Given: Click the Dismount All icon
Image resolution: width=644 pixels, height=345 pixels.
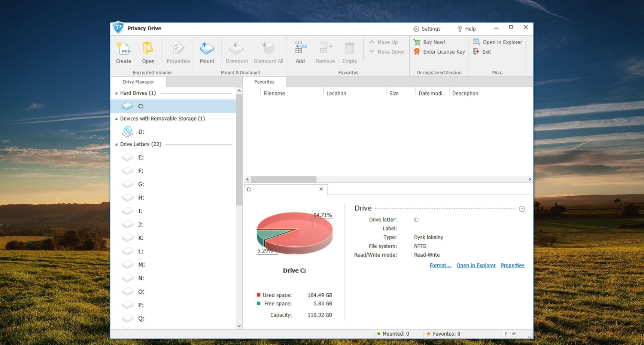Looking at the screenshot, I should 268,53.
